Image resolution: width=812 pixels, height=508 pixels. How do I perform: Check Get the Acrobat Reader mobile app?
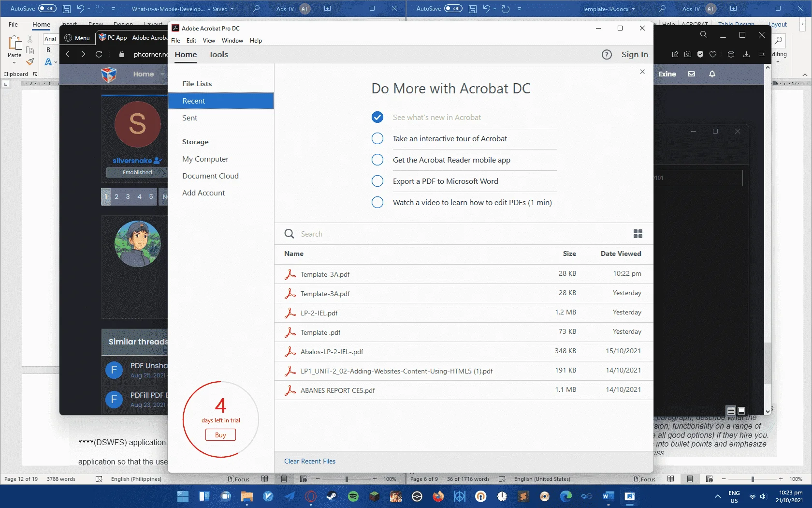(x=377, y=160)
